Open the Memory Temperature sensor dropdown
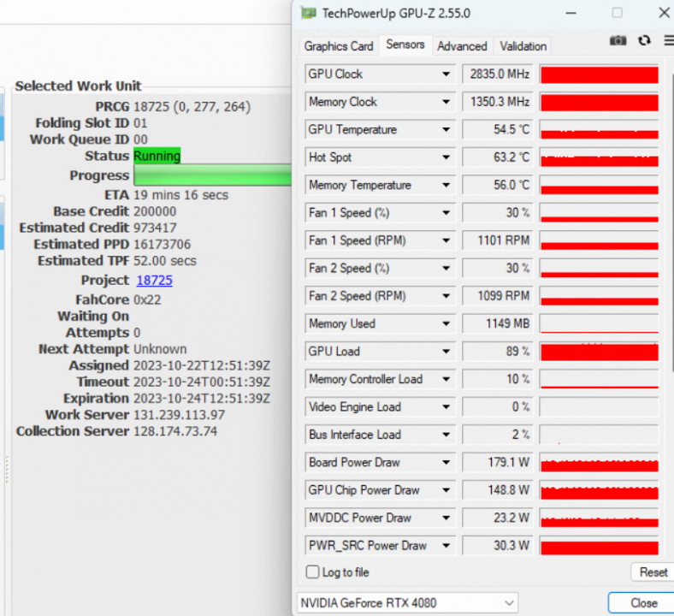Image resolution: width=674 pixels, height=616 pixels. (x=446, y=186)
